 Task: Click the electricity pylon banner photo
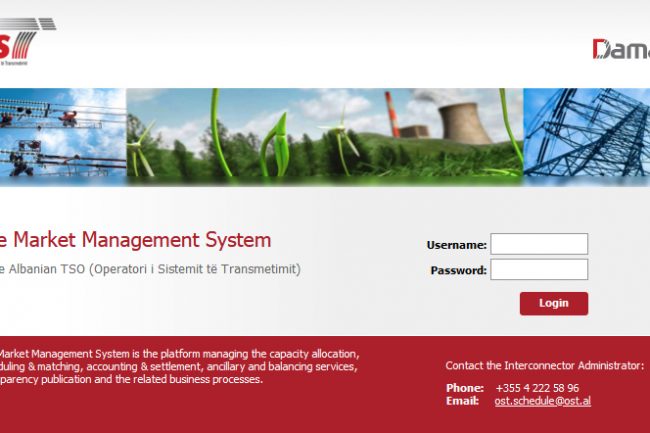pyautogui.click(x=588, y=135)
